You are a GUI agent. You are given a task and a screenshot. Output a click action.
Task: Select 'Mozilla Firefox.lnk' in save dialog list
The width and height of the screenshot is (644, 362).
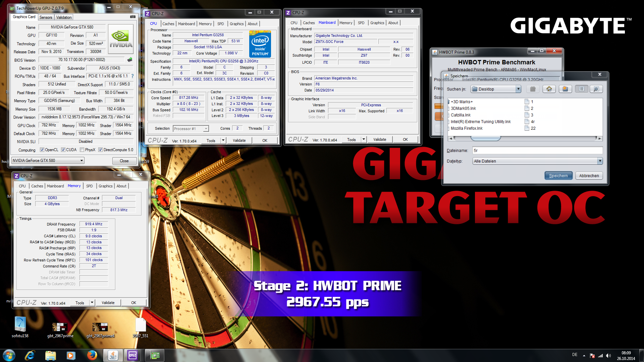(x=465, y=128)
